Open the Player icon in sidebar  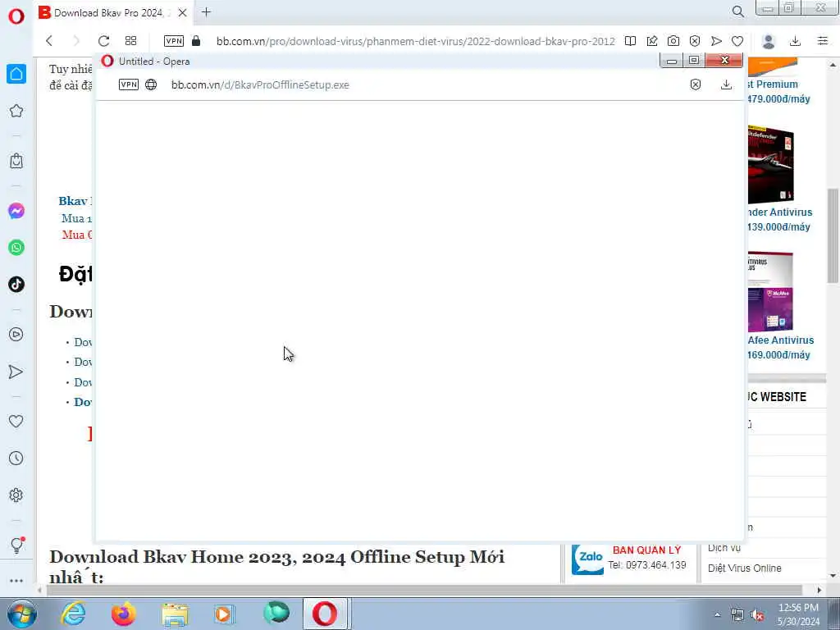16,335
